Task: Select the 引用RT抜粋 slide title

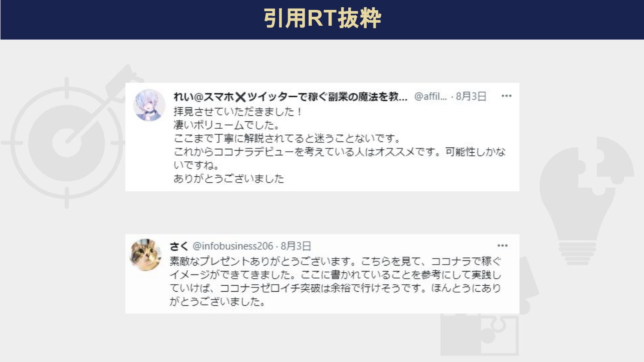Action: (x=322, y=18)
